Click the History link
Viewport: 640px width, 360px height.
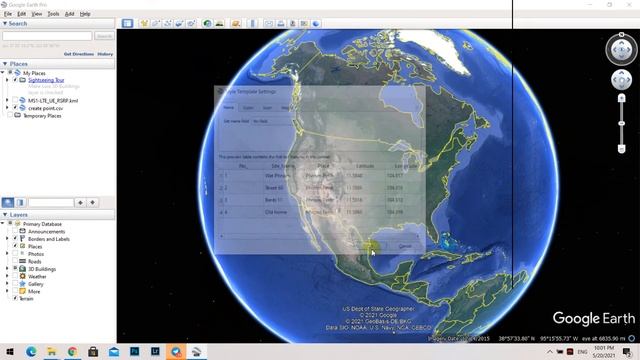click(105, 54)
